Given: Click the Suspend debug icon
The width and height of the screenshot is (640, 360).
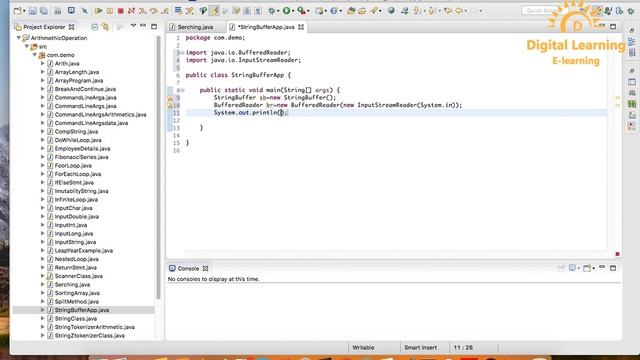Looking at the screenshot, I should [110, 11].
